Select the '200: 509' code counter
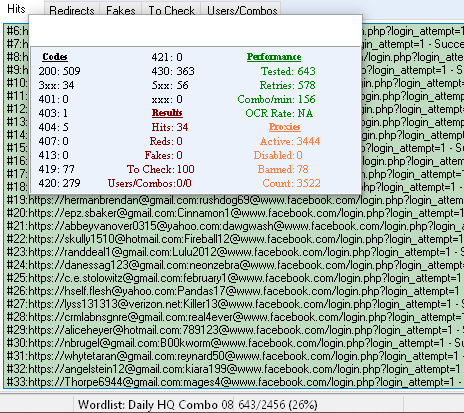 point(59,71)
